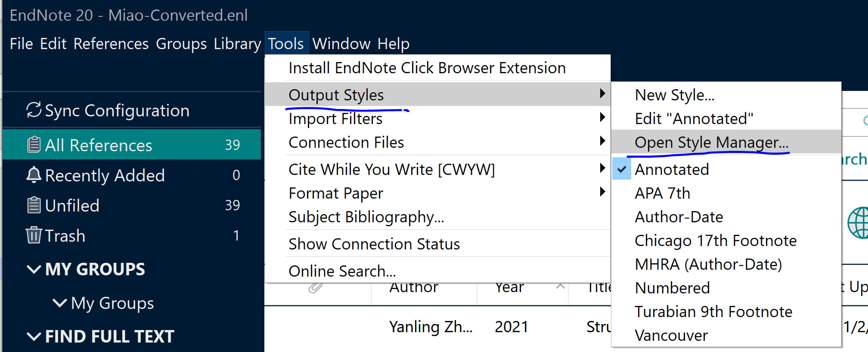Click the paperclip attachment column icon

click(316, 287)
